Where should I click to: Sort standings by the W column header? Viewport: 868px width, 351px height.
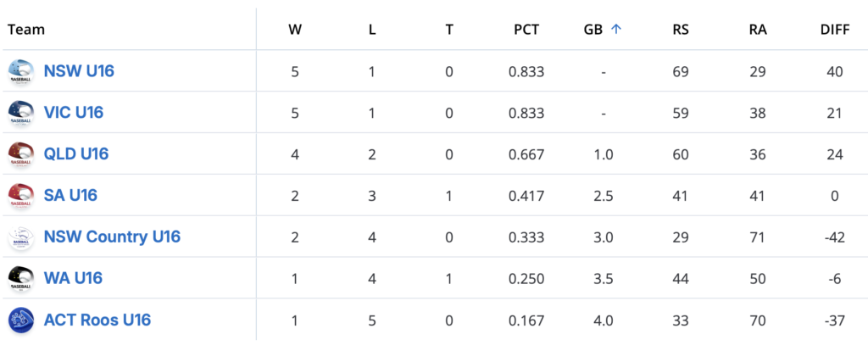click(x=295, y=29)
